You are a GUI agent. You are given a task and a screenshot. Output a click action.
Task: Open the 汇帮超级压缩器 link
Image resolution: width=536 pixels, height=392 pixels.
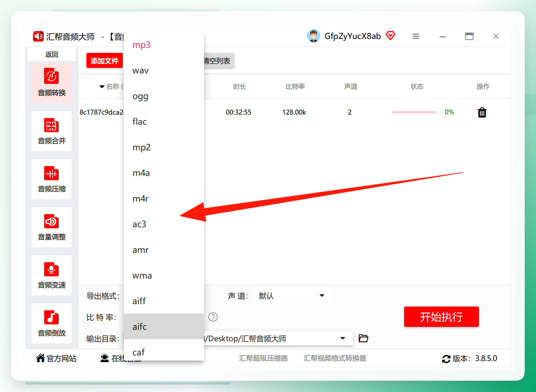tap(263, 358)
